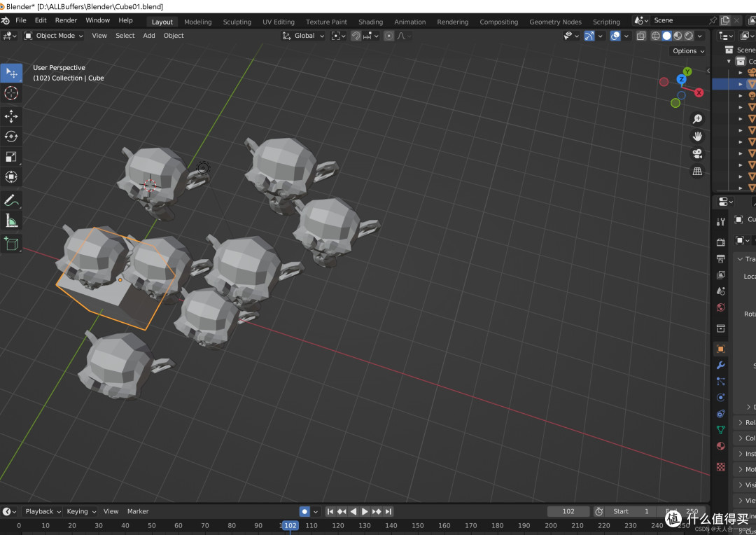Toggle proportional editing in header
756x535 pixels.
pos(388,36)
